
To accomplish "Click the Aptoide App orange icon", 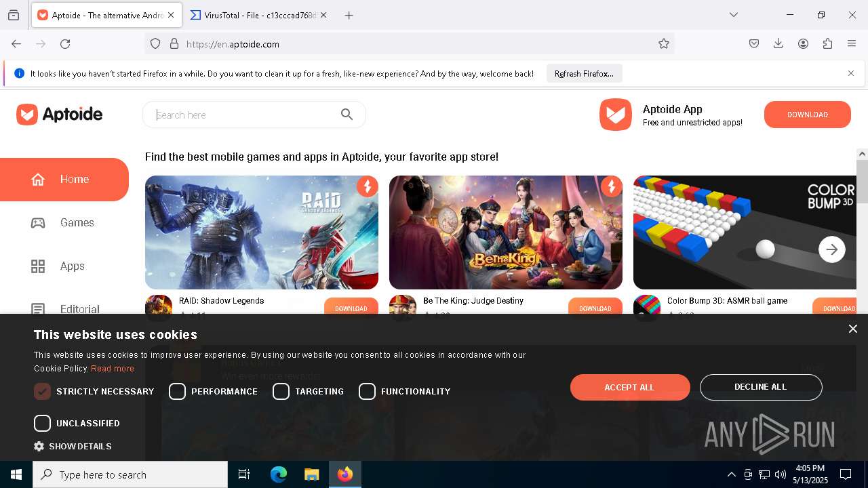I will 616,115.
